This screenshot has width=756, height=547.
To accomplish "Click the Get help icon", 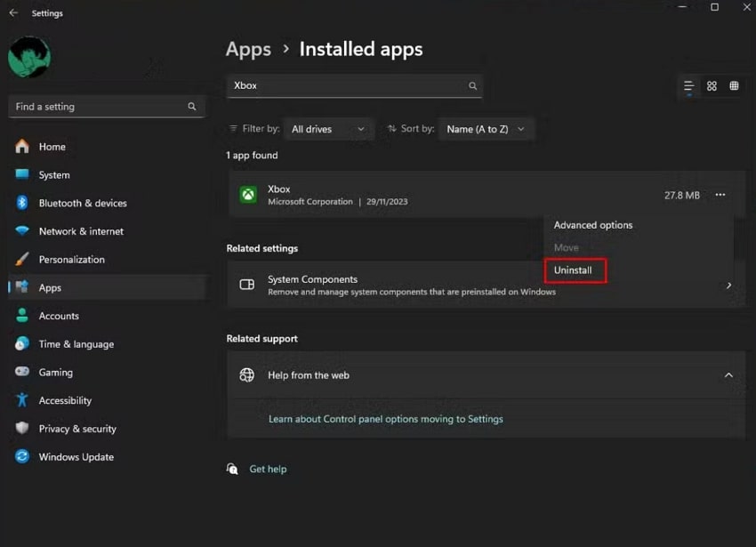I will 232,469.
